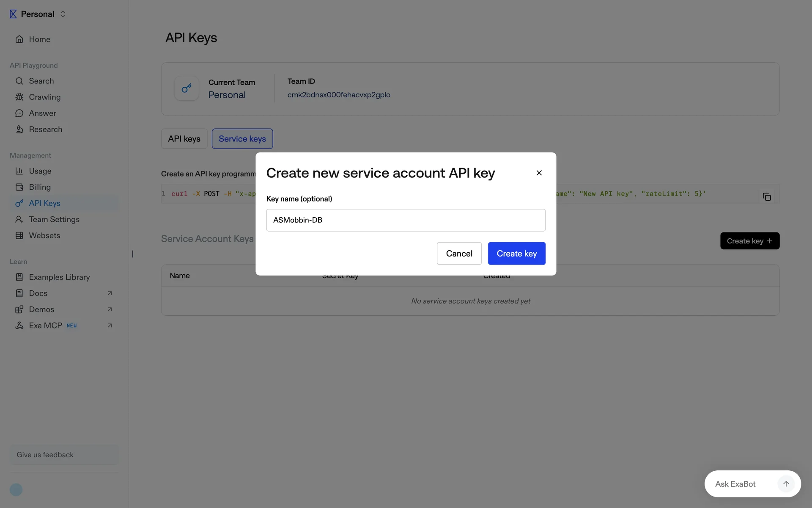Cancel the new service key dialog
This screenshot has height=508, width=812.
coord(459,254)
